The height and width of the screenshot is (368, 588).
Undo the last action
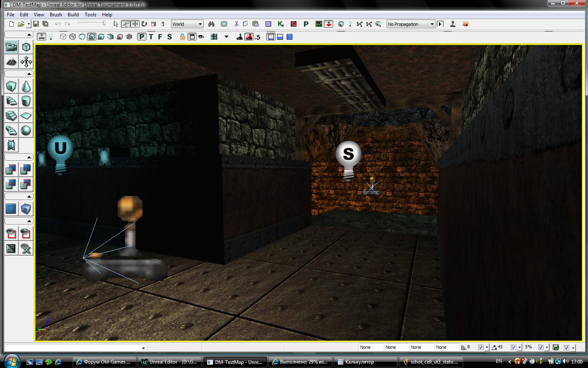click(x=58, y=24)
